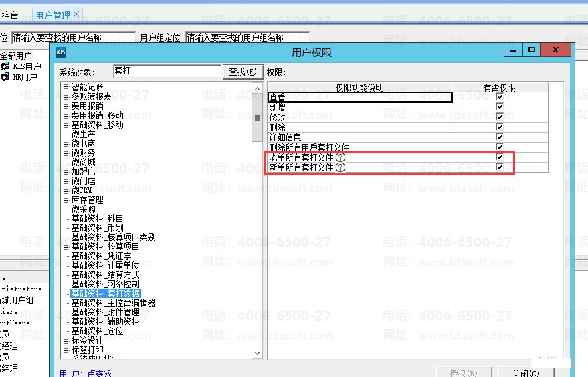The image size is (588, 377).
Task: Expand the 费用报销 tree node
Action: coord(66,106)
